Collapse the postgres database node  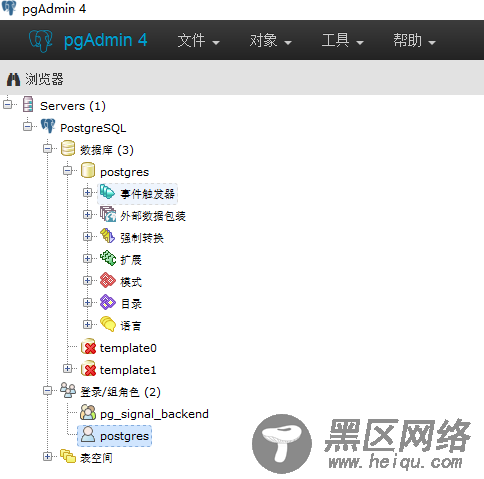pos(68,170)
